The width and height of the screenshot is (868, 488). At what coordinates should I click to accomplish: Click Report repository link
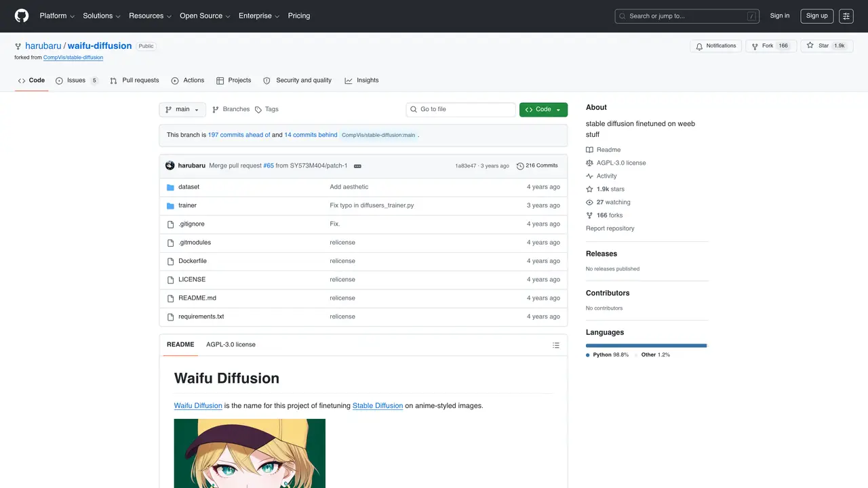click(610, 228)
